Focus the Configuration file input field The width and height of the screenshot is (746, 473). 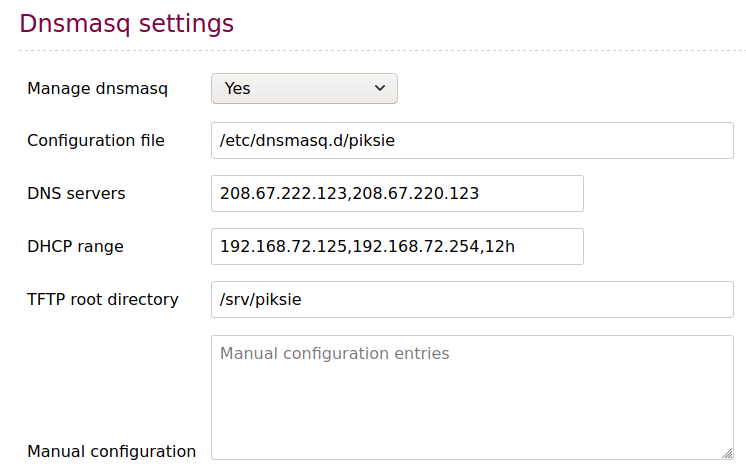472,141
